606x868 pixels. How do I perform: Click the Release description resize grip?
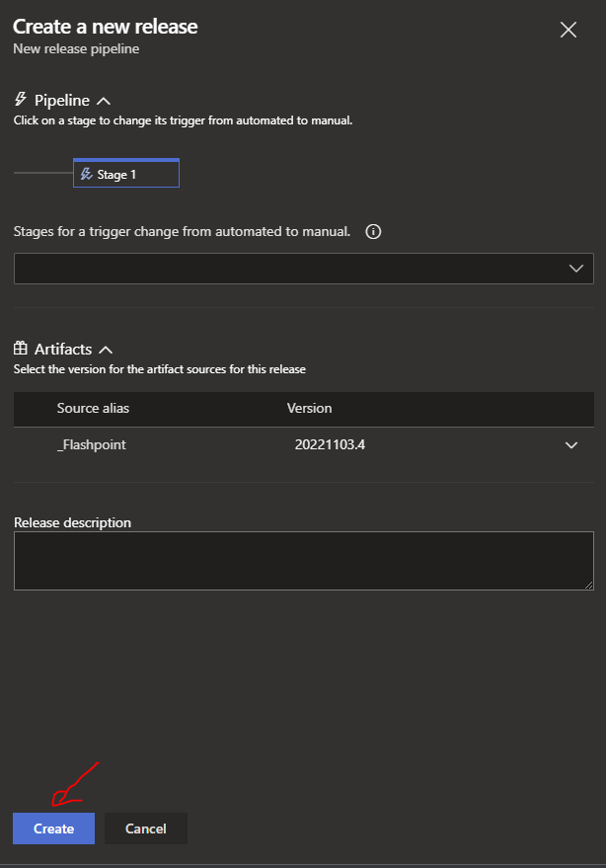tap(589, 586)
